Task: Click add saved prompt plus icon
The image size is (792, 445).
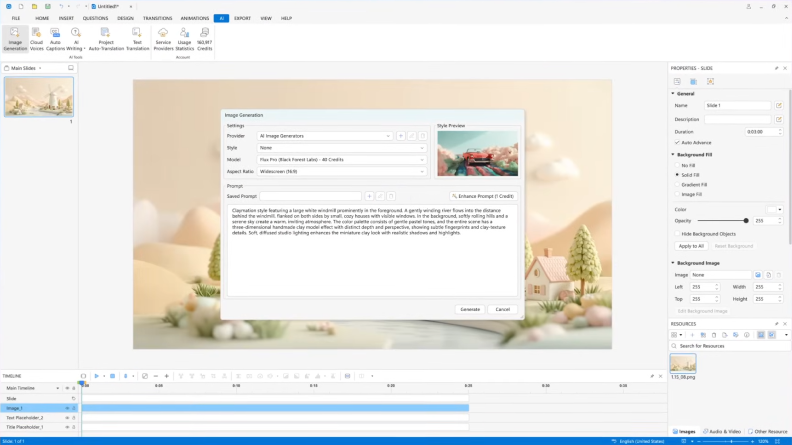Action: click(x=369, y=196)
